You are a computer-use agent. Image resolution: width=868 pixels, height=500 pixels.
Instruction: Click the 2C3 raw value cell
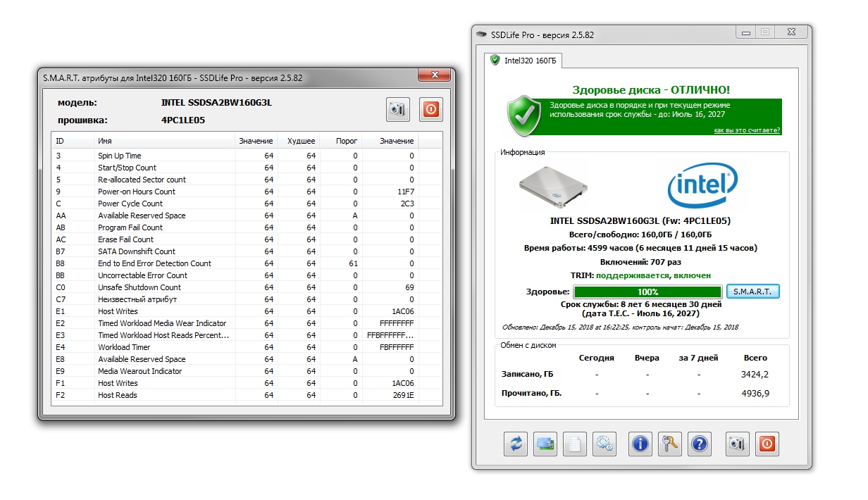tap(407, 204)
